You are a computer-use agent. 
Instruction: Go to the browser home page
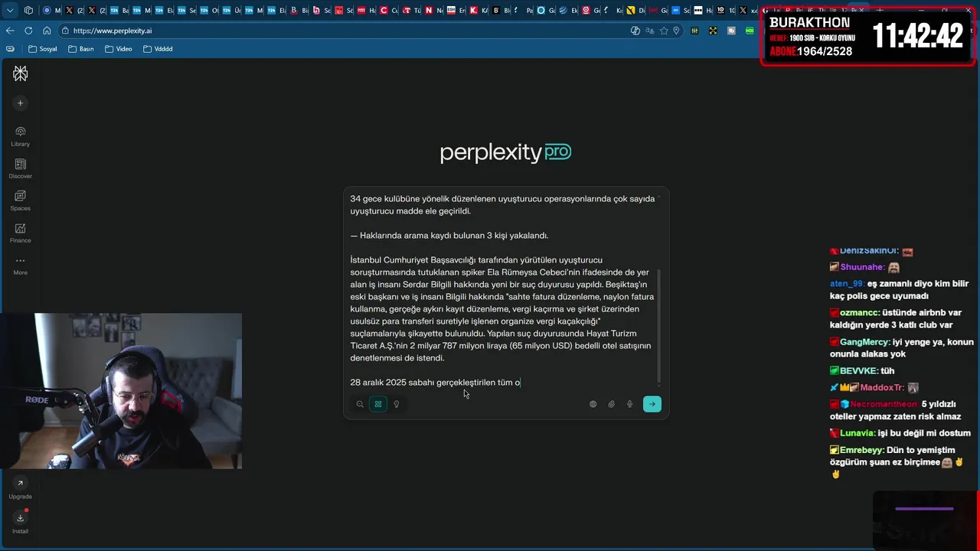tap(47, 31)
